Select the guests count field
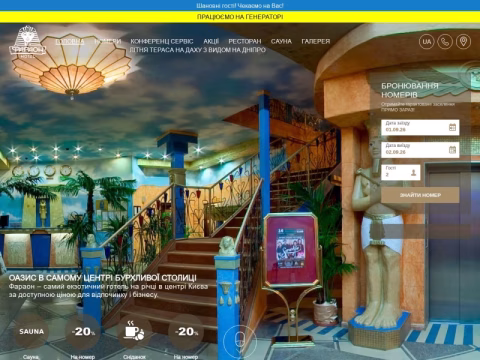Viewport: 480px width, 360px height. [x=401, y=172]
